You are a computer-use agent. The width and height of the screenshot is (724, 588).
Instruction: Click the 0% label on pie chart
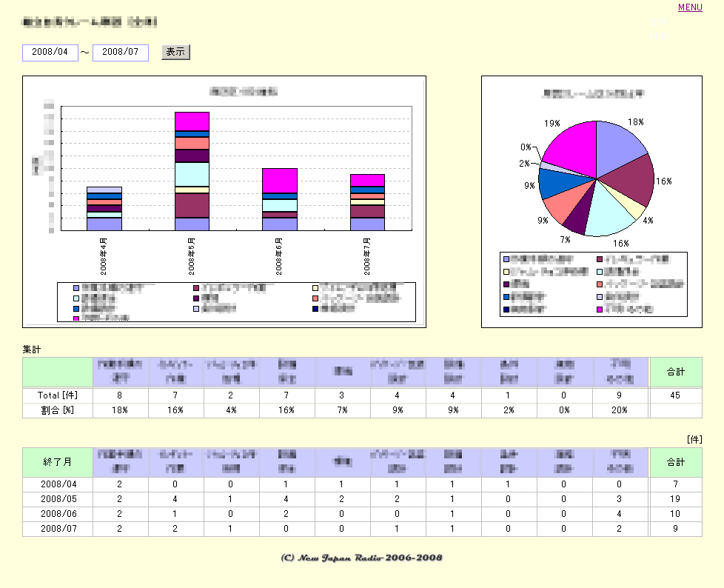(526, 147)
